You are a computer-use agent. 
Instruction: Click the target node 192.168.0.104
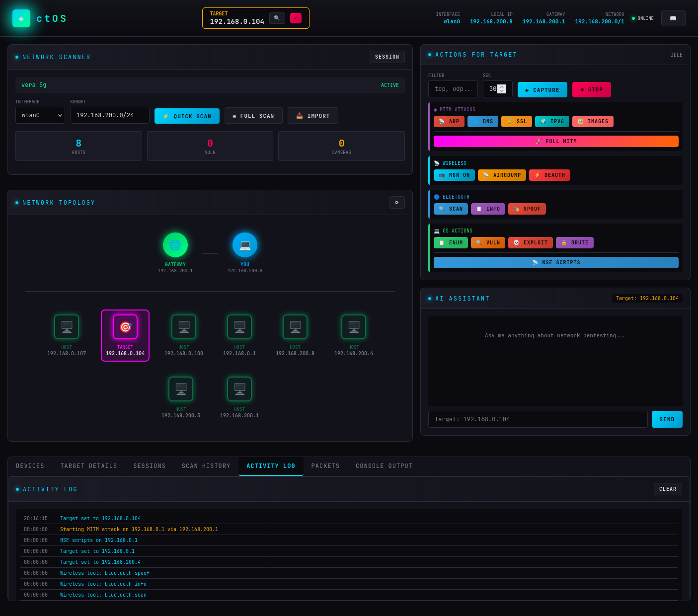(125, 335)
